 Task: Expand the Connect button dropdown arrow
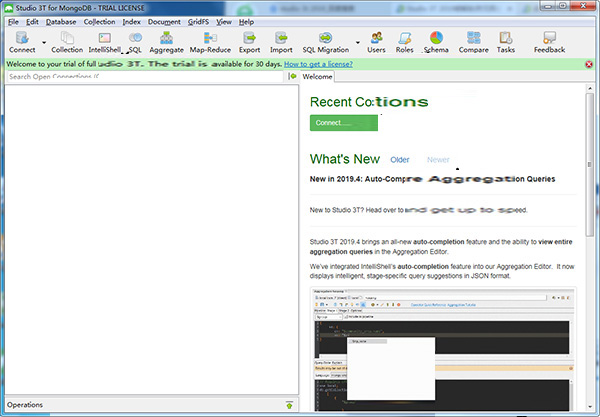[43, 42]
